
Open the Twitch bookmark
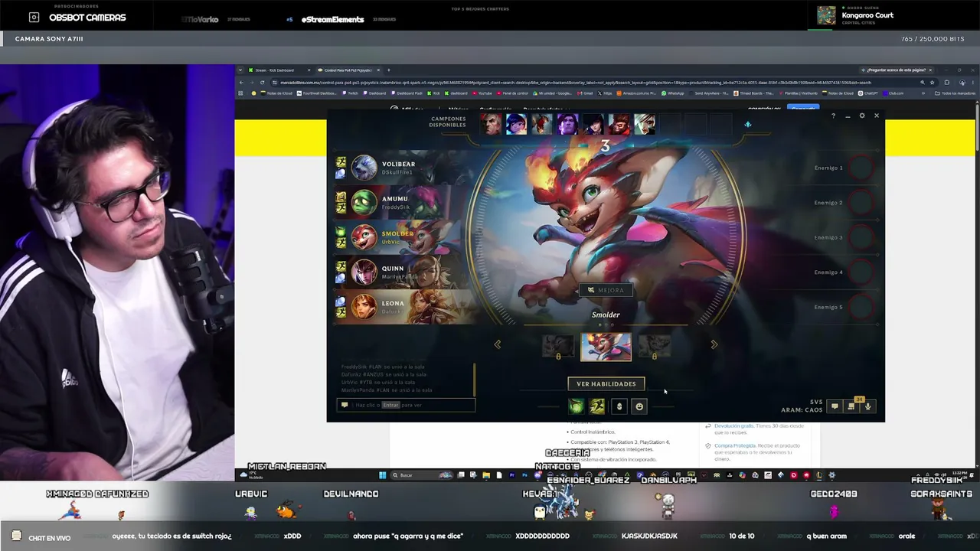(350, 93)
